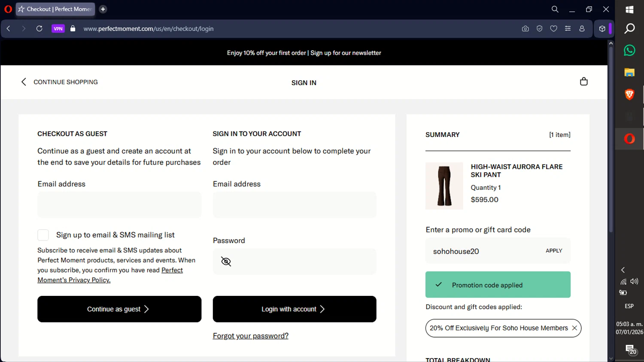Open battery status tray icon
This screenshot has height=362, width=644.
623,293
